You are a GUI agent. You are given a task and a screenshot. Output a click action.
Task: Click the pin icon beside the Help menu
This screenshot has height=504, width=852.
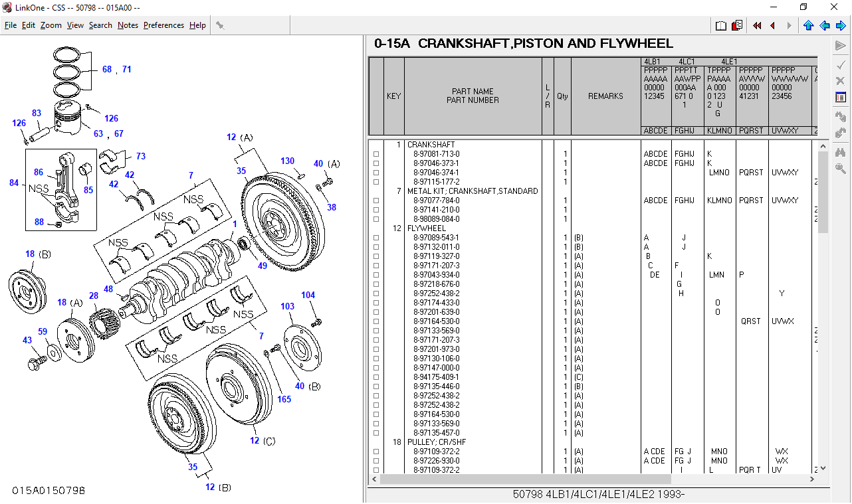click(x=220, y=25)
